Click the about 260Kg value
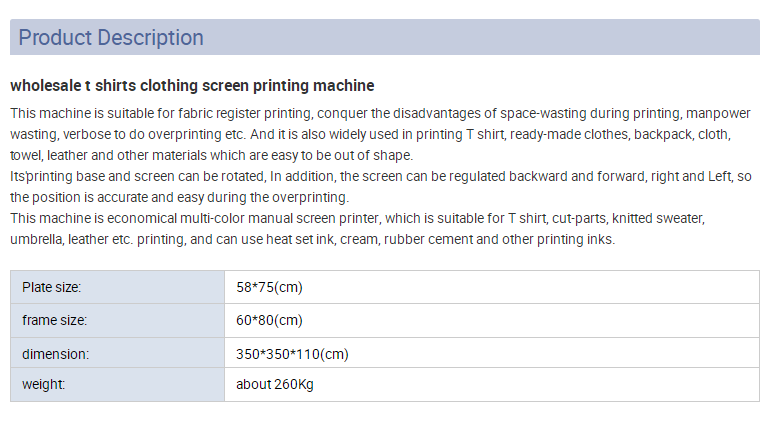Viewport: 773px width, 422px height. coord(275,385)
